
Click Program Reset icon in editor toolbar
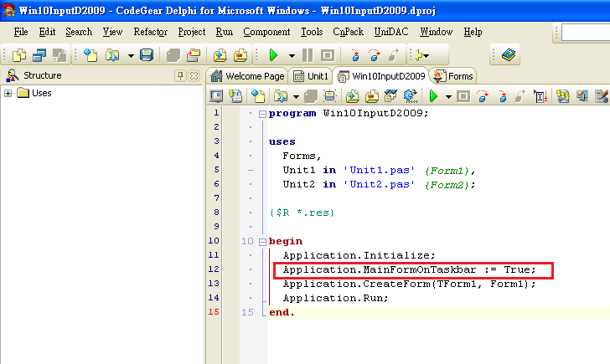coord(463,96)
